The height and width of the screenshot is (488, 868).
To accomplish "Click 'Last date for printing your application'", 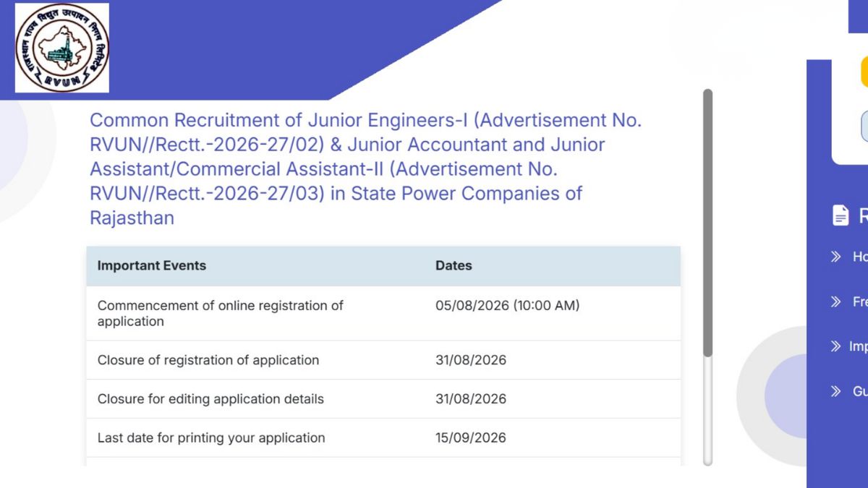I will tap(211, 437).
